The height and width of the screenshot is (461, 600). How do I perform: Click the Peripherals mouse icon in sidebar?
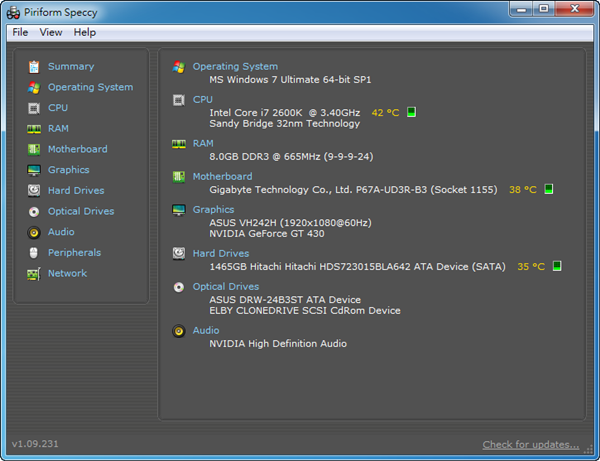[34, 253]
